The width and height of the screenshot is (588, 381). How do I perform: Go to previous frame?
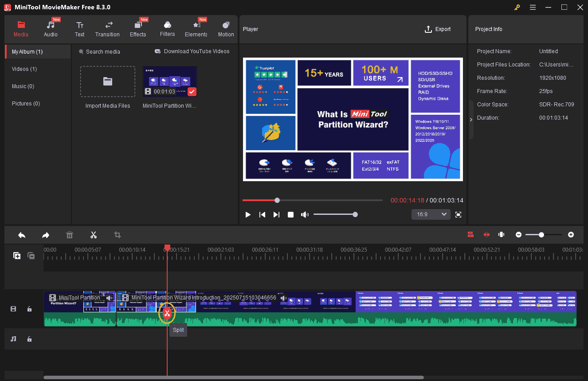(262, 214)
